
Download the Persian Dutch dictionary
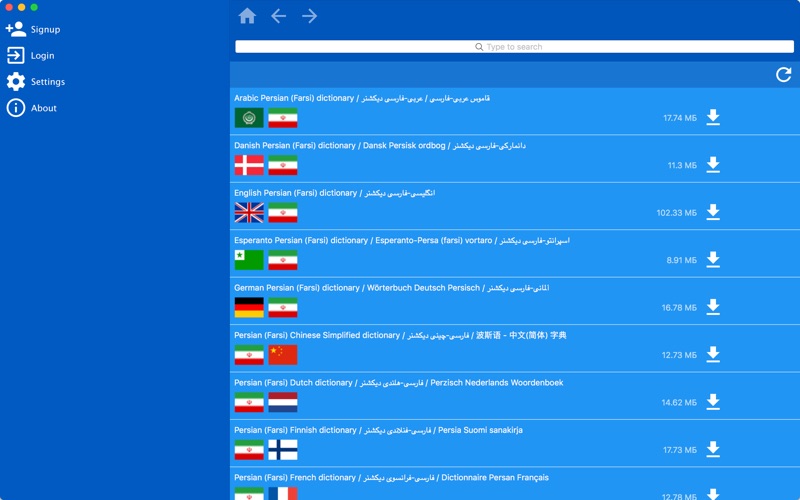pyautogui.click(x=713, y=402)
